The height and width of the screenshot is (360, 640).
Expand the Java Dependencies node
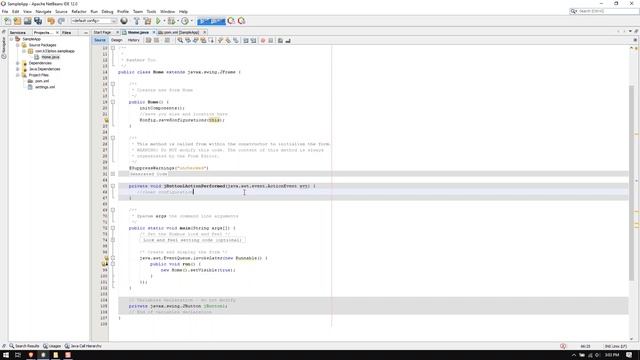pyautogui.click(x=18, y=69)
